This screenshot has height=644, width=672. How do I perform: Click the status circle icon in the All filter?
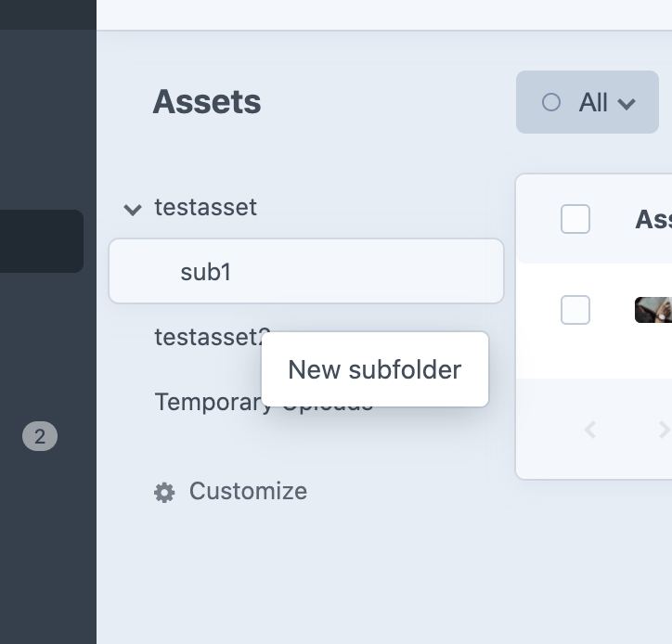click(x=551, y=102)
